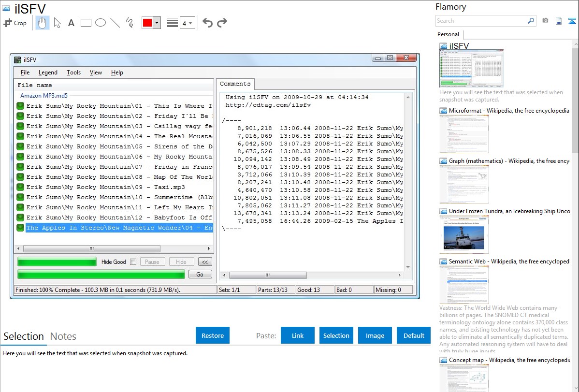Click the small icon beside Under Frozen Tundra
The width and height of the screenshot is (579, 392).
coord(443,211)
